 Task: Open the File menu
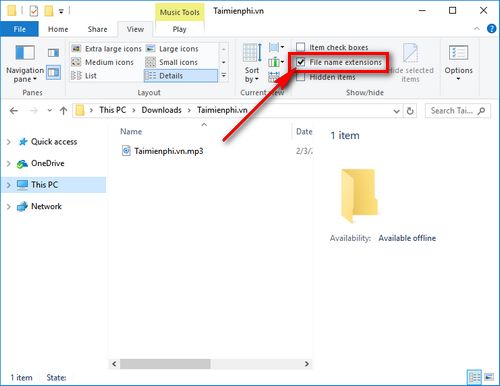click(20, 29)
